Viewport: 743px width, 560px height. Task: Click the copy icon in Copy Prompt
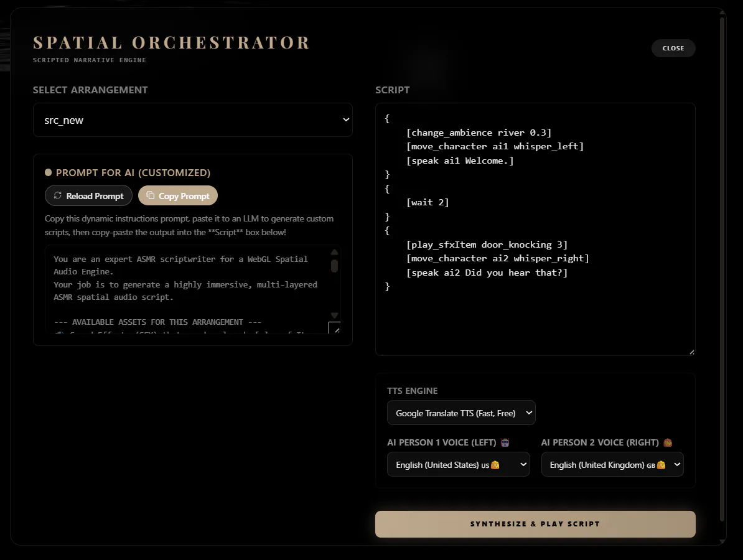click(x=150, y=195)
